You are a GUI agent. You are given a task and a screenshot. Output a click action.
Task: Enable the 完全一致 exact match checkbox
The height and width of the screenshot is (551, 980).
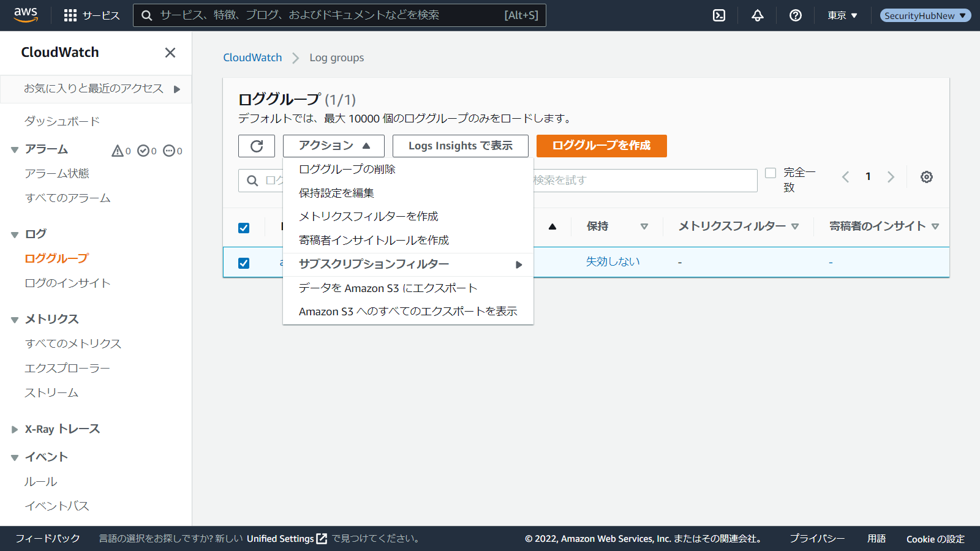coord(771,173)
